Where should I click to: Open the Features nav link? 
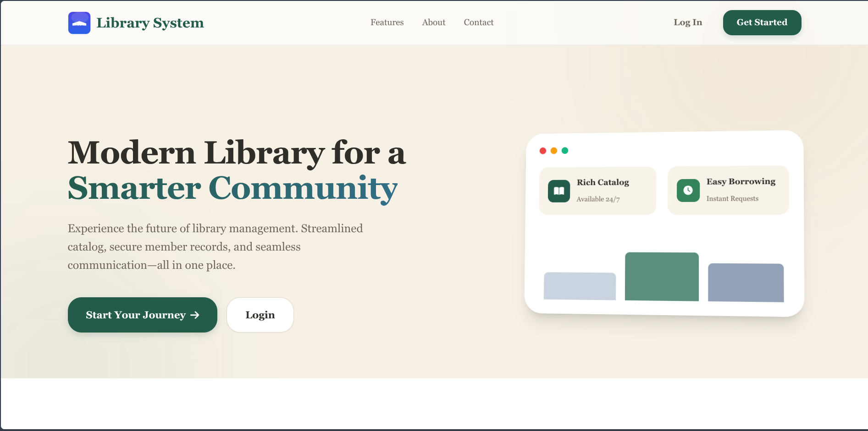(x=387, y=22)
